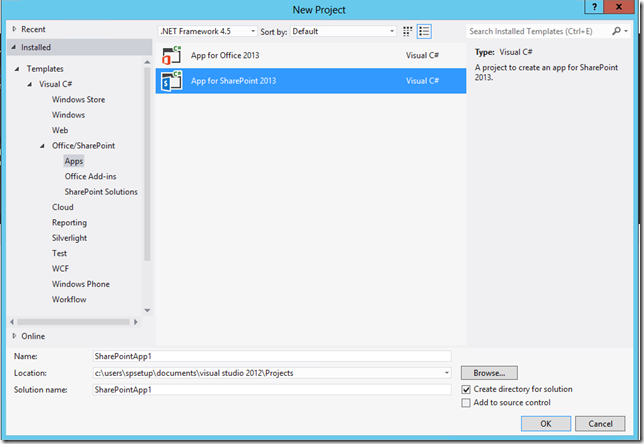Select the Silverlight template category

pyautogui.click(x=69, y=238)
